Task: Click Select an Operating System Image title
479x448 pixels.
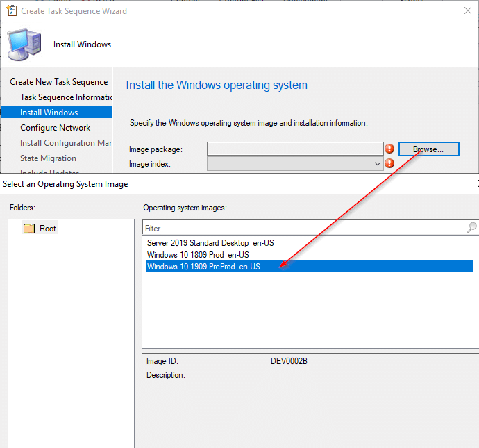Action: tap(65, 184)
